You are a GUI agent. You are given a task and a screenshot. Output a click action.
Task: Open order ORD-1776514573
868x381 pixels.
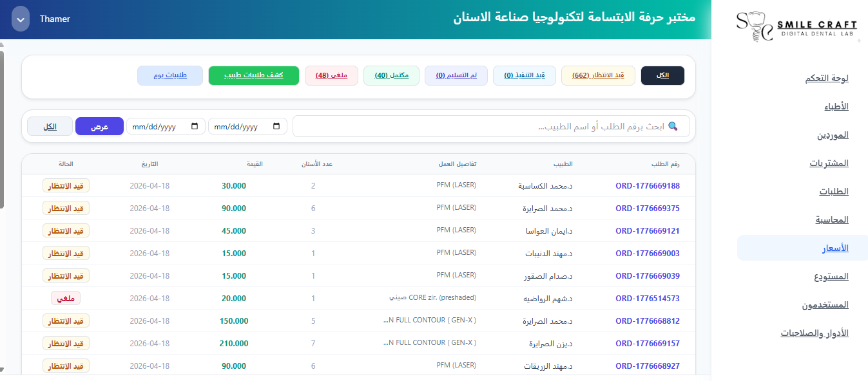point(648,299)
